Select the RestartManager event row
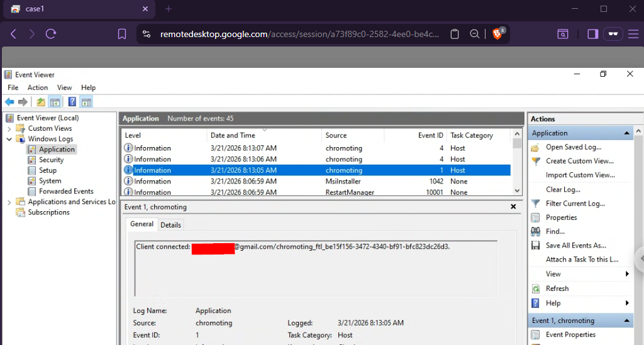This screenshot has width=644, height=345. point(316,192)
